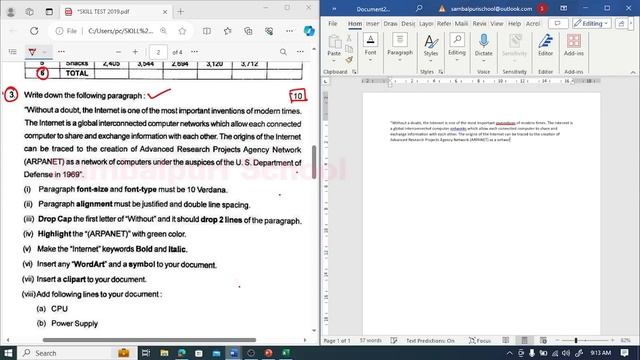
Task: Click the PDF vertical scrollbar thumb
Action: [x=314, y=162]
